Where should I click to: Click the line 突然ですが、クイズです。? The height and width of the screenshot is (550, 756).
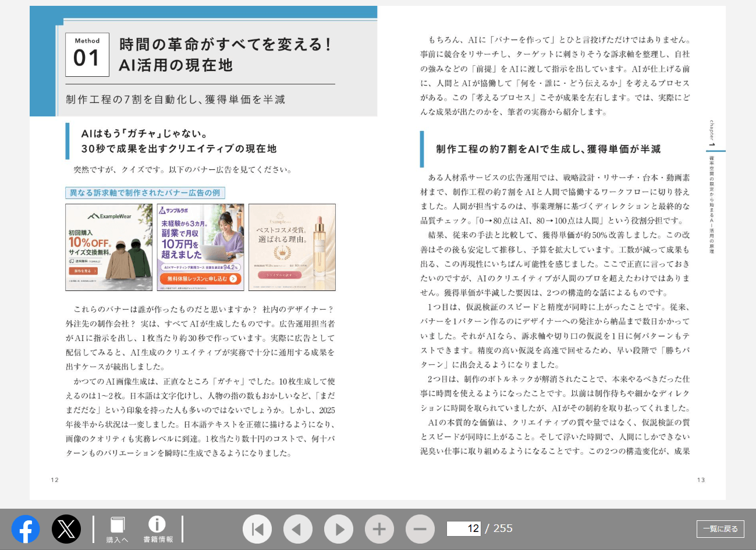[120, 170]
